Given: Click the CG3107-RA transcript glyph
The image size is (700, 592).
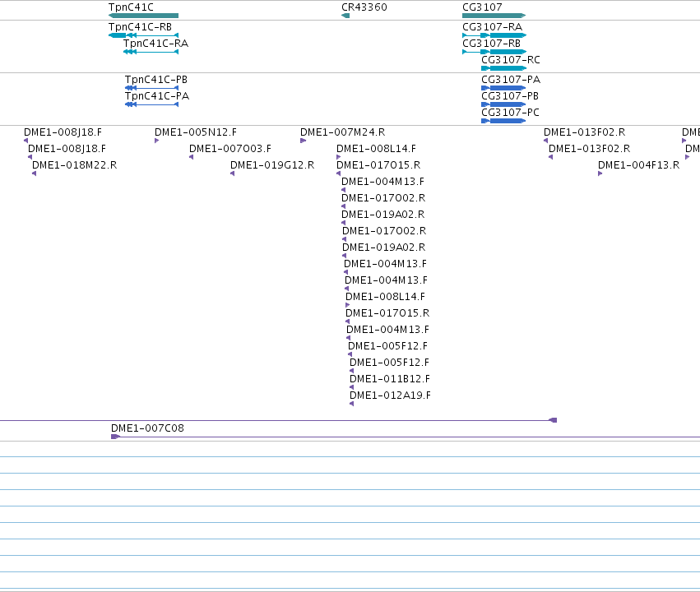Looking at the screenshot, I should click(x=494, y=35).
